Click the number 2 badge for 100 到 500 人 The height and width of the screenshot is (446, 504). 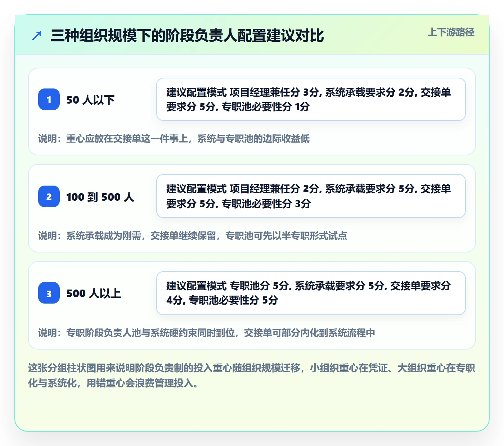point(49,196)
